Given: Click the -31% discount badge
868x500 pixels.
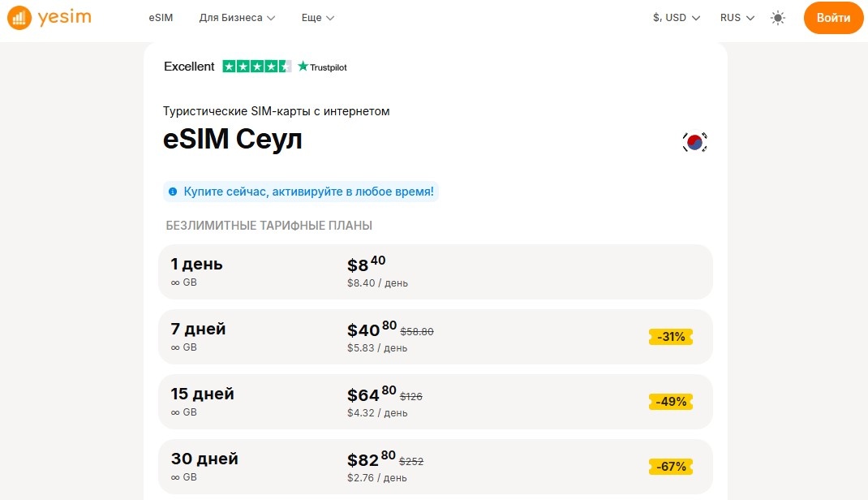Looking at the screenshot, I should click(x=671, y=337).
